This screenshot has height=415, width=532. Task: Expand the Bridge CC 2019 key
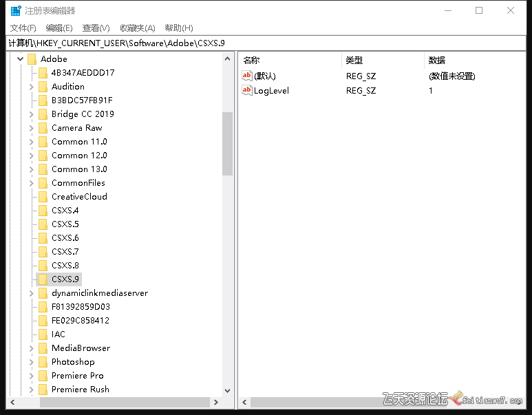pos(32,114)
